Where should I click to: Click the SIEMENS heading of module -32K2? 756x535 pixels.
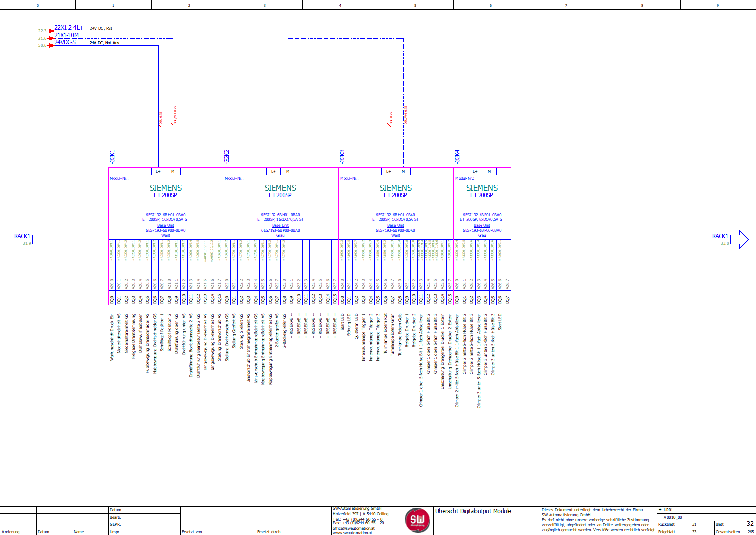pos(280,188)
